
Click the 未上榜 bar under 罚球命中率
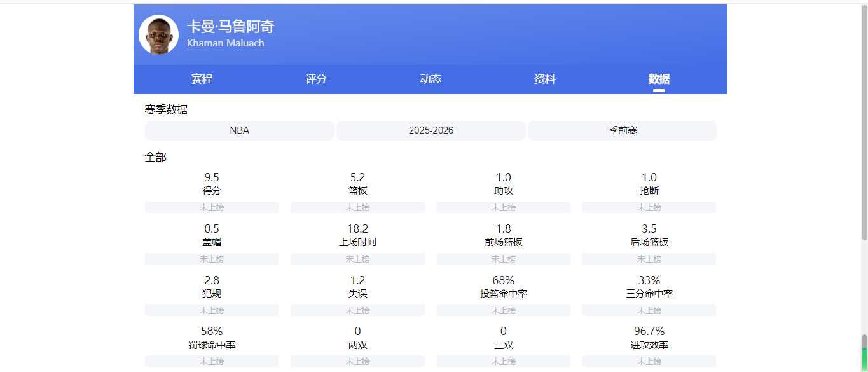212,361
